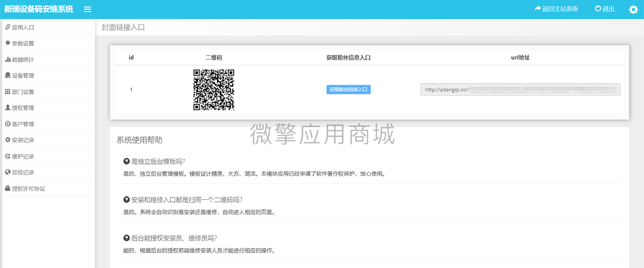Click the asterisk icon next to 参数设置
Image resolution: width=644 pixels, height=268 pixels.
pyautogui.click(x=8, y=43)
